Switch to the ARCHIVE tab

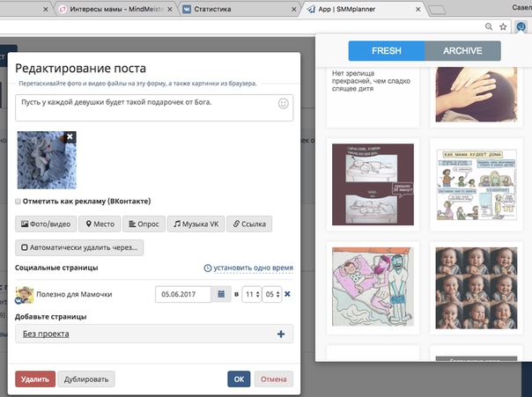(462, 51)
